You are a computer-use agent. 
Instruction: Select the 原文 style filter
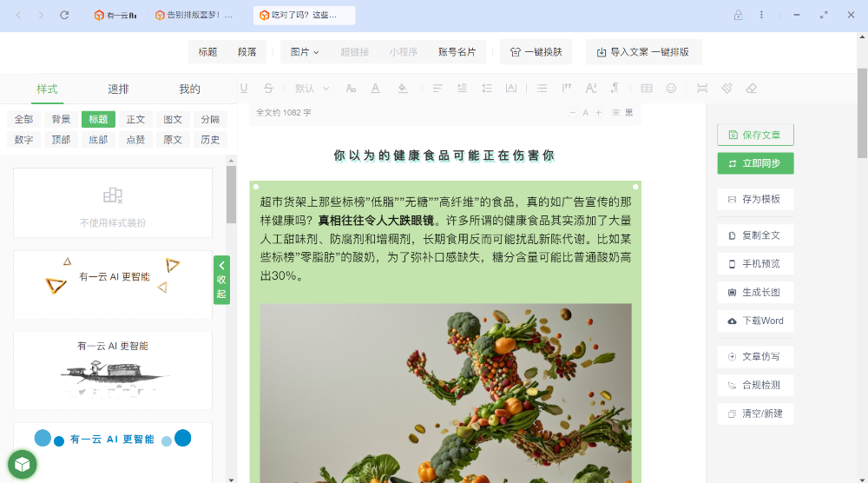[x=173, y=140]
